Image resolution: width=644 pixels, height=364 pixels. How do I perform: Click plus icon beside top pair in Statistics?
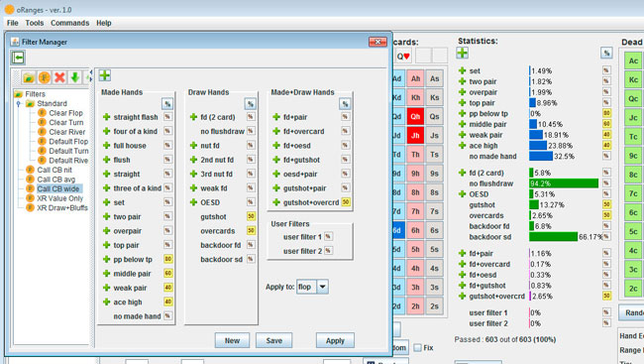tap(462, 103)
